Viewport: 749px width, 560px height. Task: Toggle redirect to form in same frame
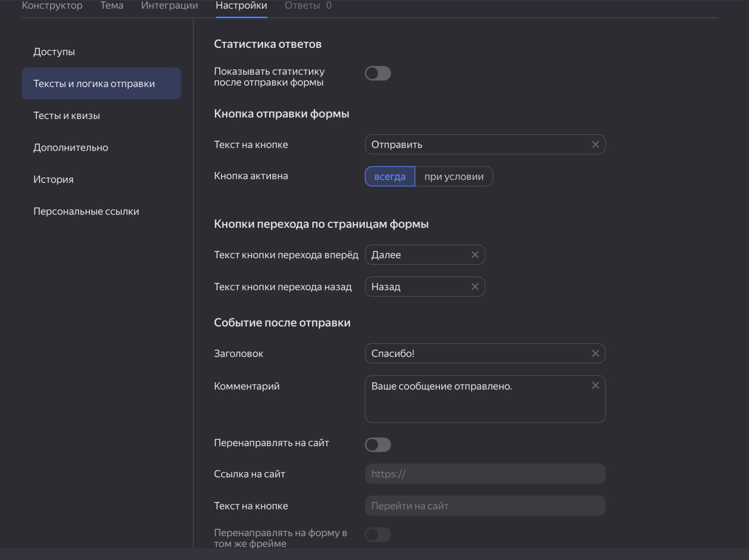tap(377, 535)
